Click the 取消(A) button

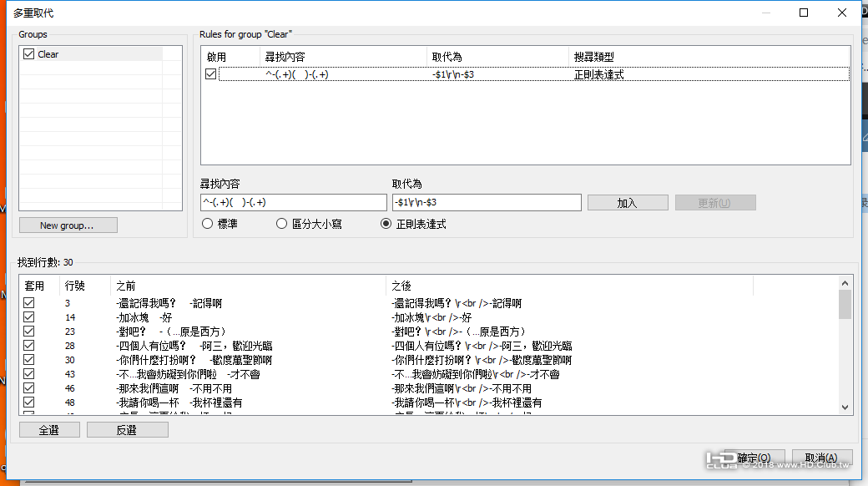pos(821,458)
